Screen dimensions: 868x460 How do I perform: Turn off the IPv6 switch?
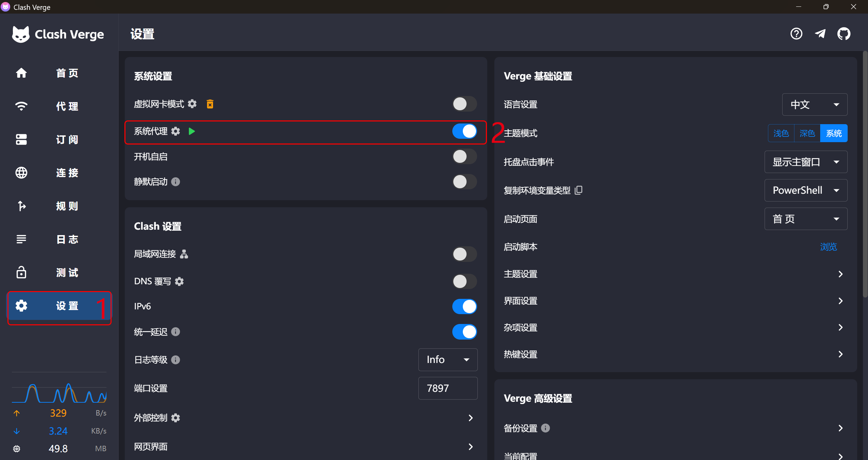click(x=465, y=306)
